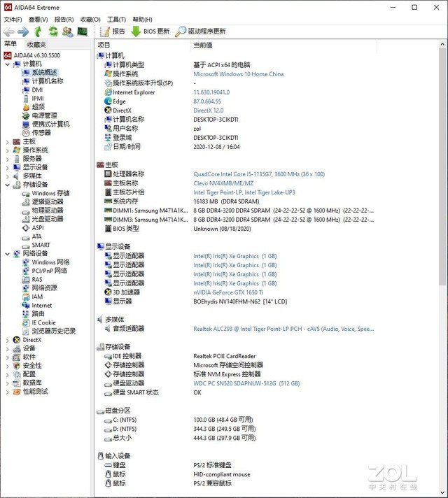Click the 处理器名称 CPU row icon
This screenshot has height=498, width=448.
[108, 174]
